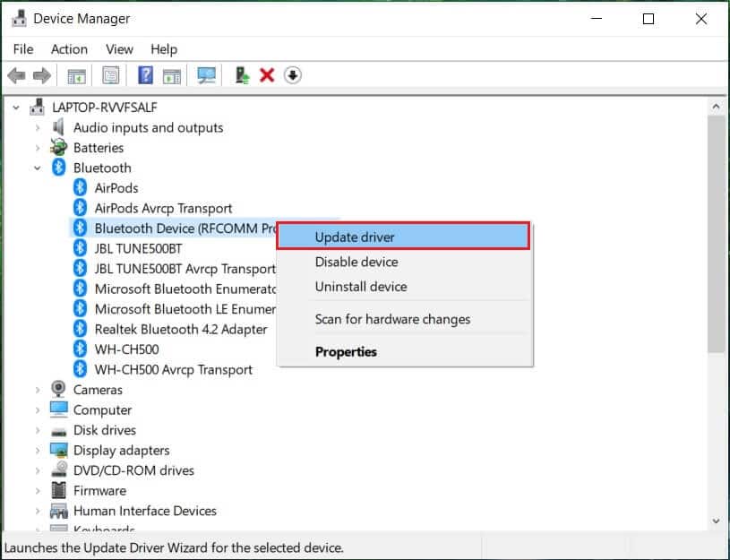Select Microsoft Bluetooth LE Enumerator
Image resolution: width=730 pixels, height=560 pixels.
click(x=185, y=309)
